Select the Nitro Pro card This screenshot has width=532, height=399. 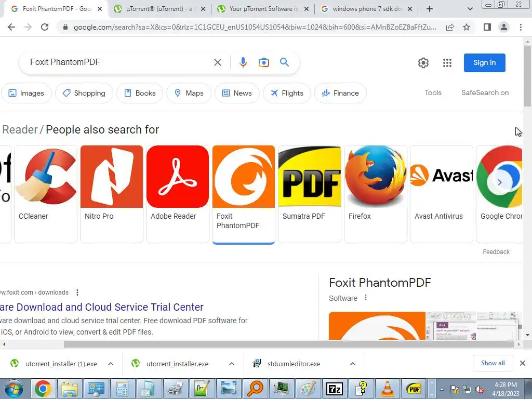pos(112,194)
